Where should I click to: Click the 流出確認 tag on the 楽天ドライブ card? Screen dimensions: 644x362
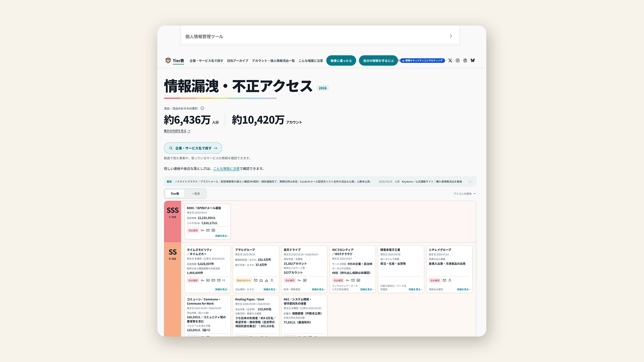(x=289, y=280)
